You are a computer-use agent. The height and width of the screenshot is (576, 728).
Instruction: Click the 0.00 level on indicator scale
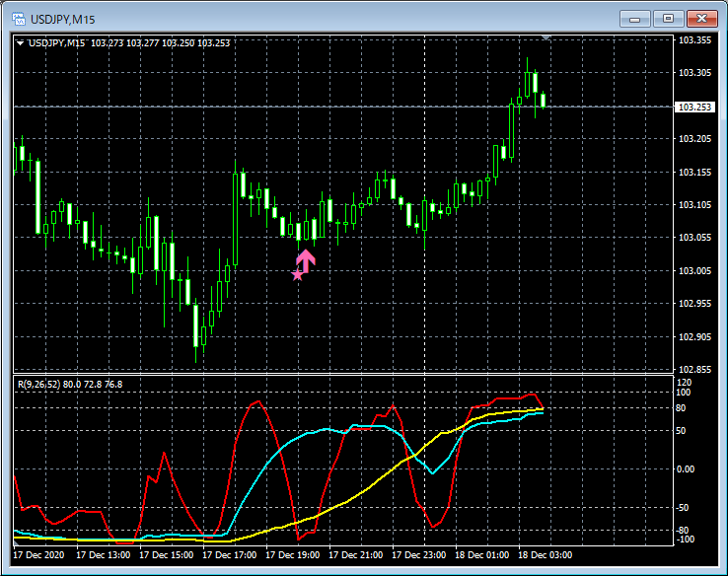tap(685, 468)
